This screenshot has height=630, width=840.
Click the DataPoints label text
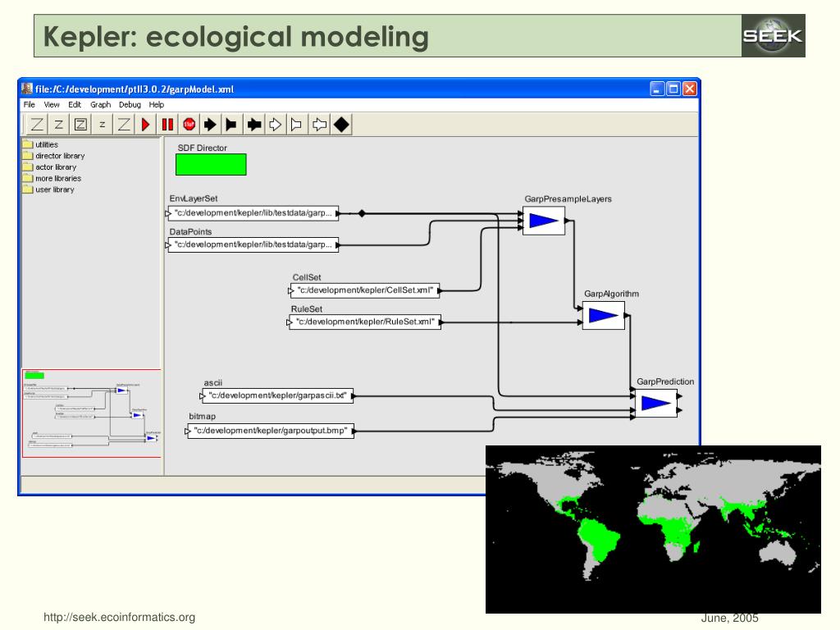coord(190,231)
